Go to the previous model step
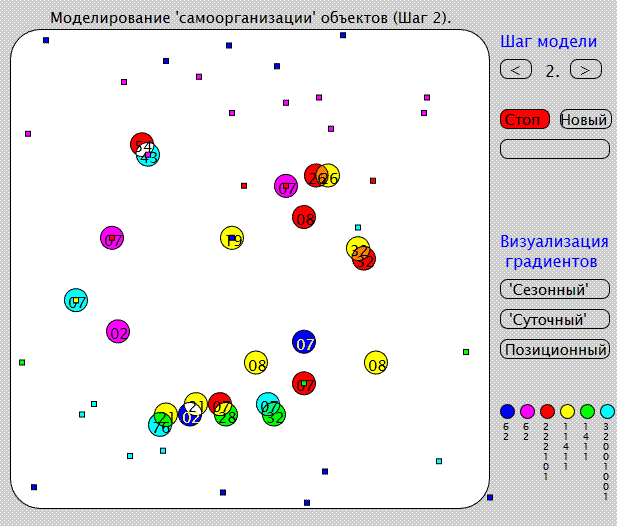The width and height of the screenshot is (617, 526). [515, 69]
